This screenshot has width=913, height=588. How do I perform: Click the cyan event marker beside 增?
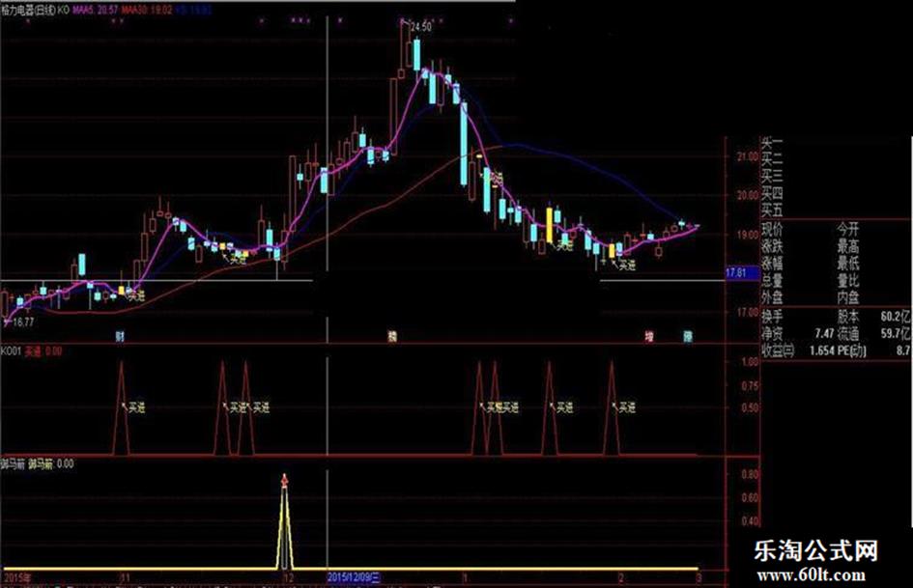tap(688, 337)
